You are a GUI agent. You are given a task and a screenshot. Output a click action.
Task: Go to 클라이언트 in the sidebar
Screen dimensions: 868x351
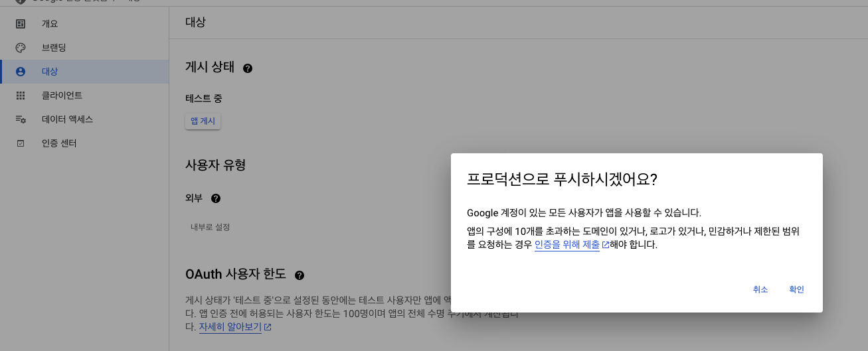point(84,96)
